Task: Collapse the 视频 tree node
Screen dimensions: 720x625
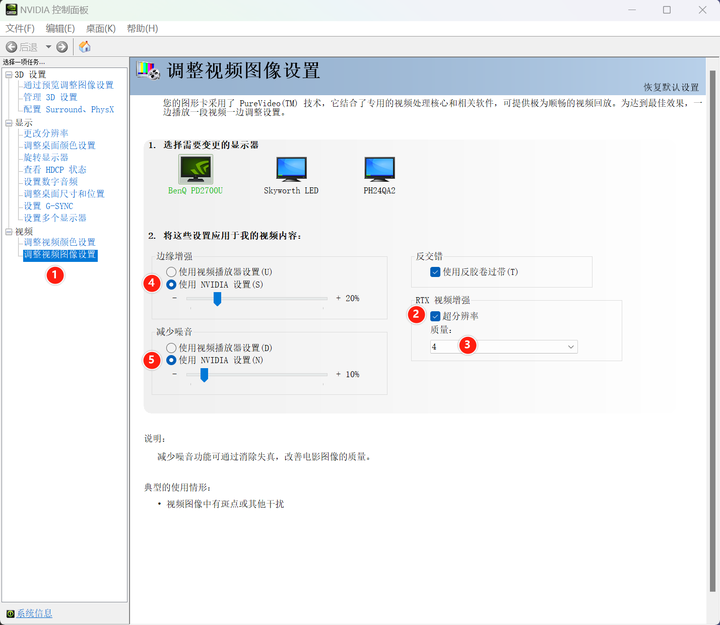Action: point(9,231)
